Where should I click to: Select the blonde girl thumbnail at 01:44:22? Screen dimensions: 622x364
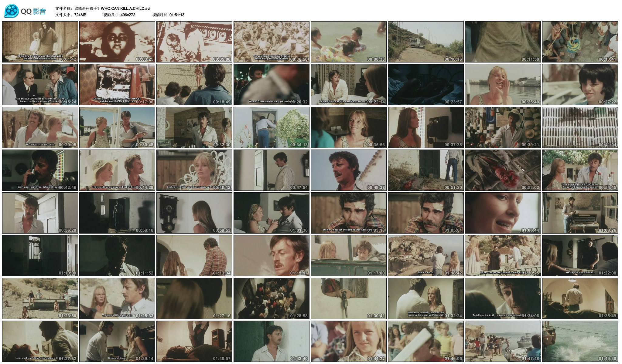click(348, 341)
